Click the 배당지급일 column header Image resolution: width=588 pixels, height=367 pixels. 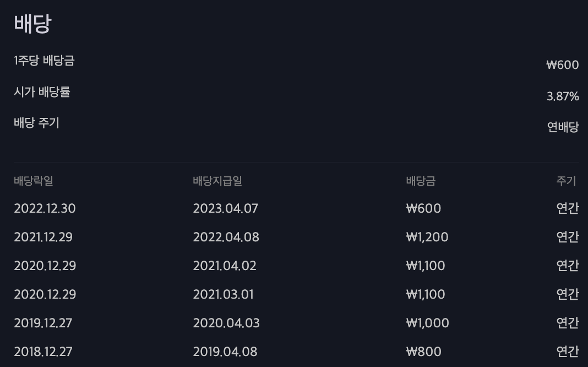(217, 181)
